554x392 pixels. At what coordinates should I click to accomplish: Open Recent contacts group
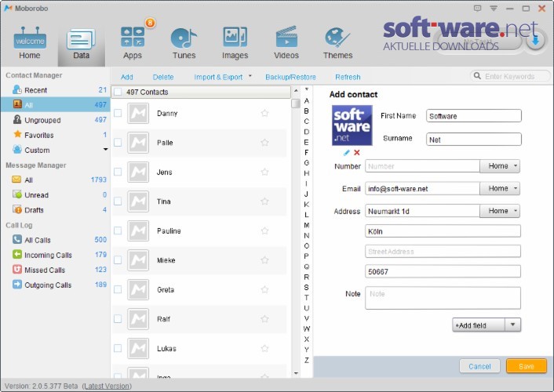(x=56, y=90)
